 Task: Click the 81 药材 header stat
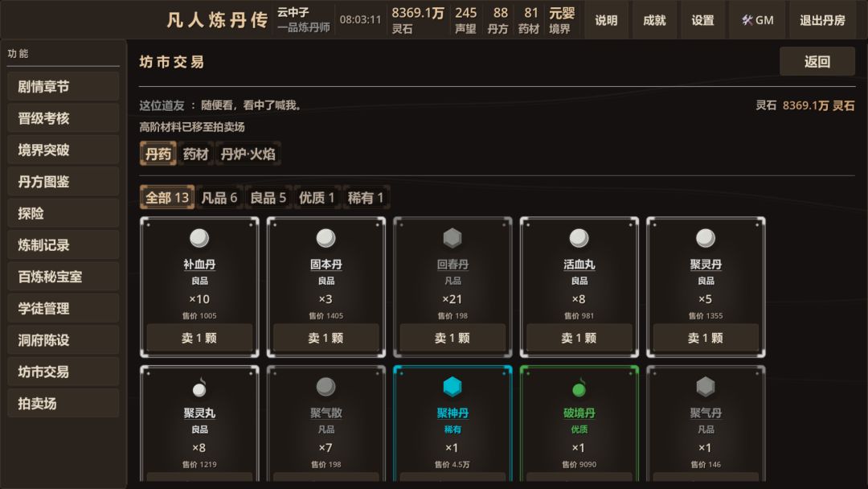pyautogui.click(x=530, y=20)
